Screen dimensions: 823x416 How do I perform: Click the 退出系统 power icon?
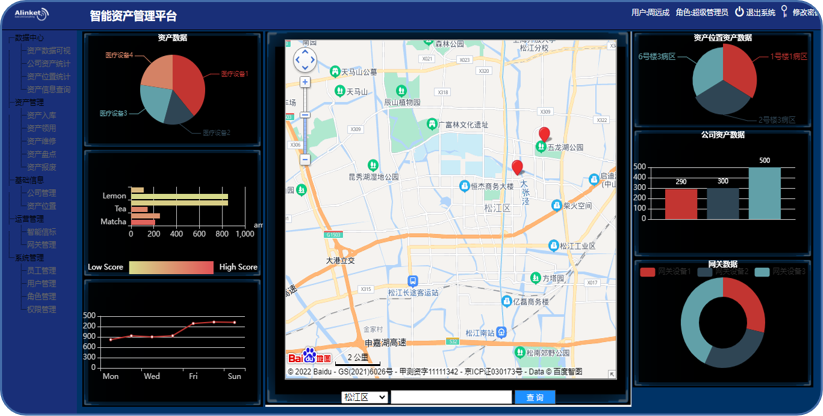point(739,12)
